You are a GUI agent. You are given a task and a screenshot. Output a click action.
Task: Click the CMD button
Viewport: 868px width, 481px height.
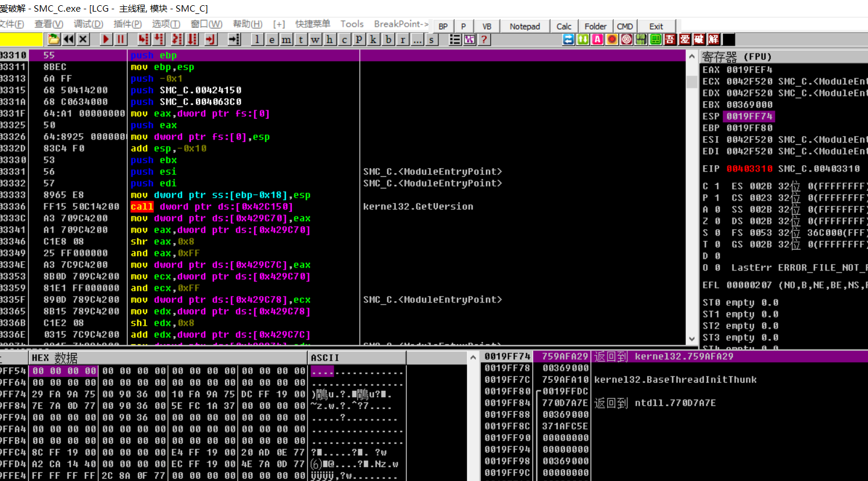(x=625, y=26)
